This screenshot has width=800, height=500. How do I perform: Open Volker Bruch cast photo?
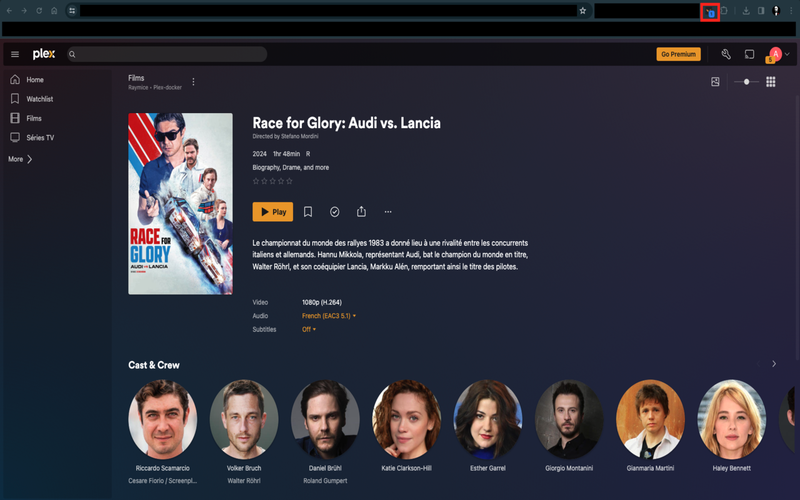point(244,419)
